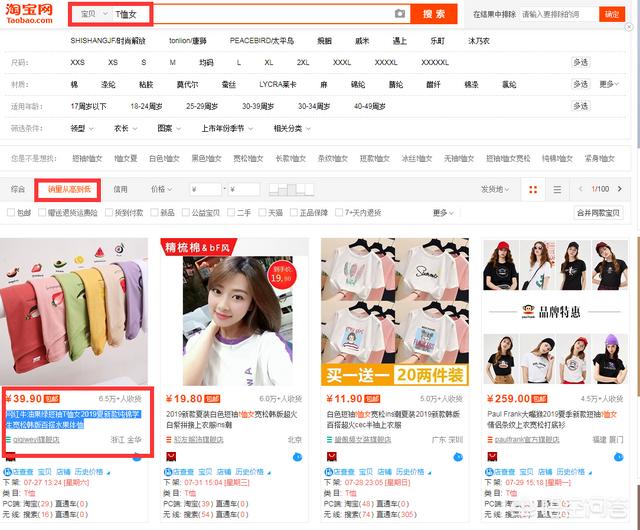
Task: Open the 价格 sort dropdown
Action: [x=161, y=189]
